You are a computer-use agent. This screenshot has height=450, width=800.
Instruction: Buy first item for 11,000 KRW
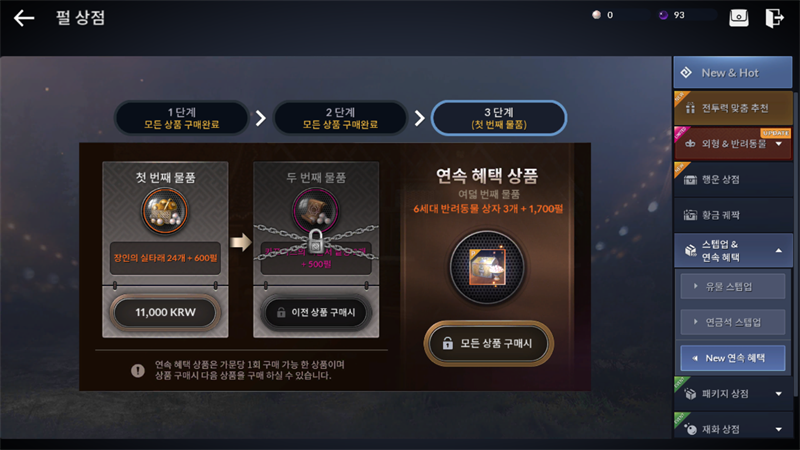165,312
